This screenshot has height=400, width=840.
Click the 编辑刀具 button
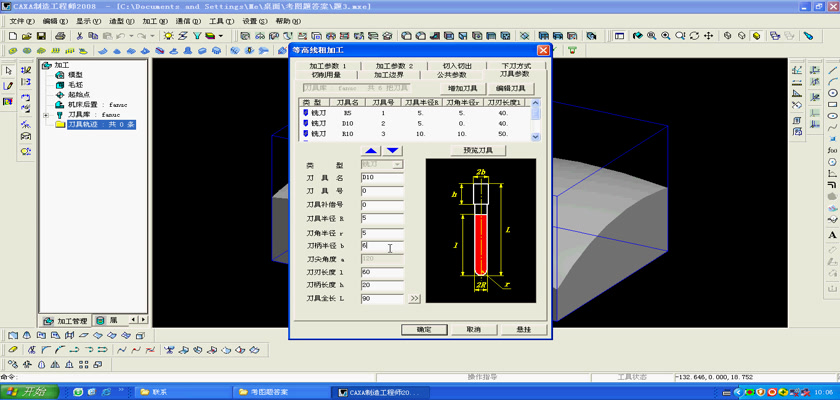(511, 88)
